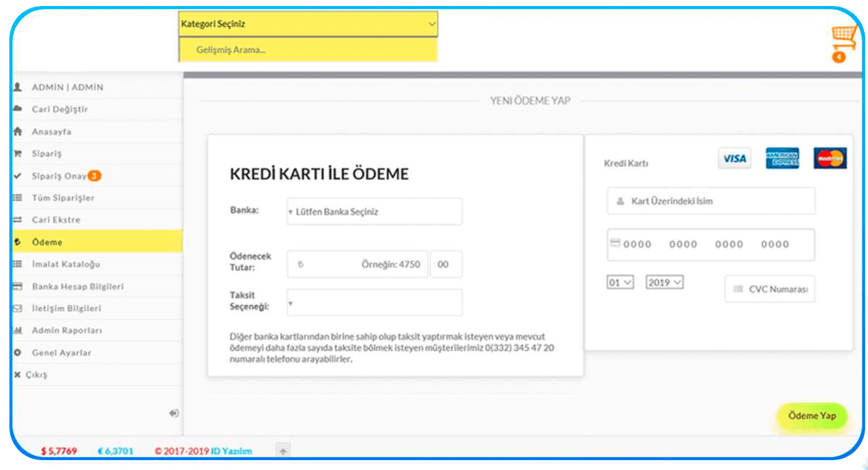Click the gear icon next to Genel Ayarlar

tap(18, 353)
